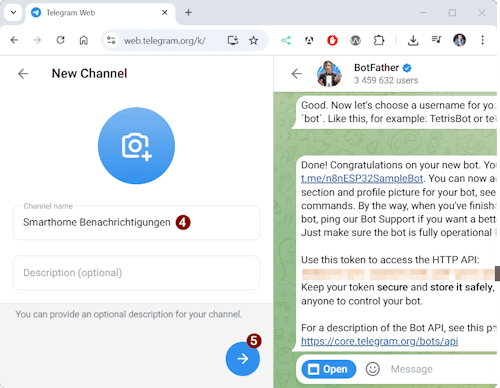The height and width of the screenshot is (388, 500).
Task: Open a new browser tab
Action: 188,13
